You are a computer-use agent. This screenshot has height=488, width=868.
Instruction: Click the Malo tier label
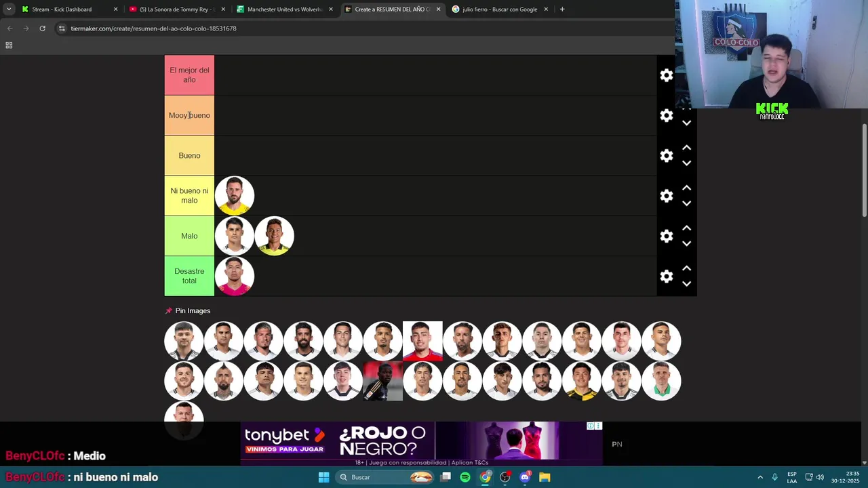click(x=189, y=236)
